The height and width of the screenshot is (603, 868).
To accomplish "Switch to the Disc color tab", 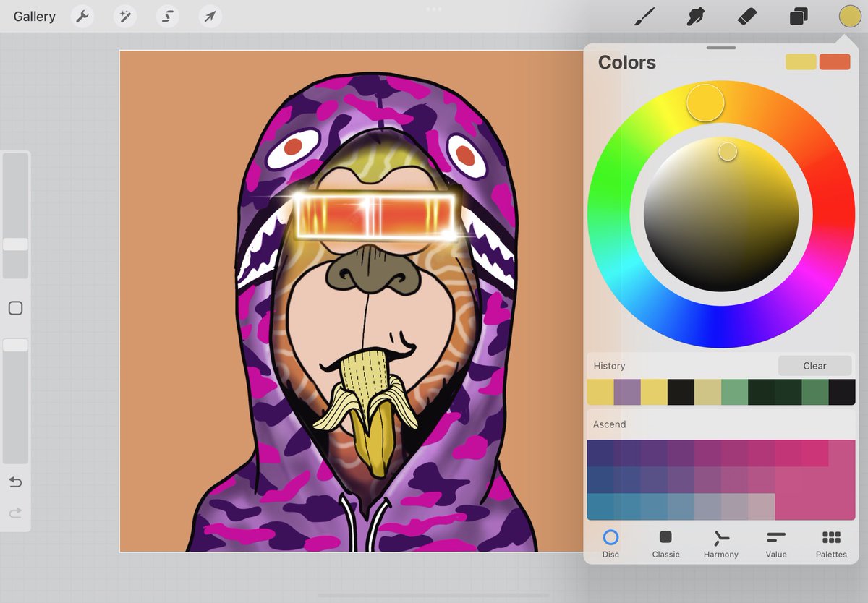I will click(x=610, y=544).
